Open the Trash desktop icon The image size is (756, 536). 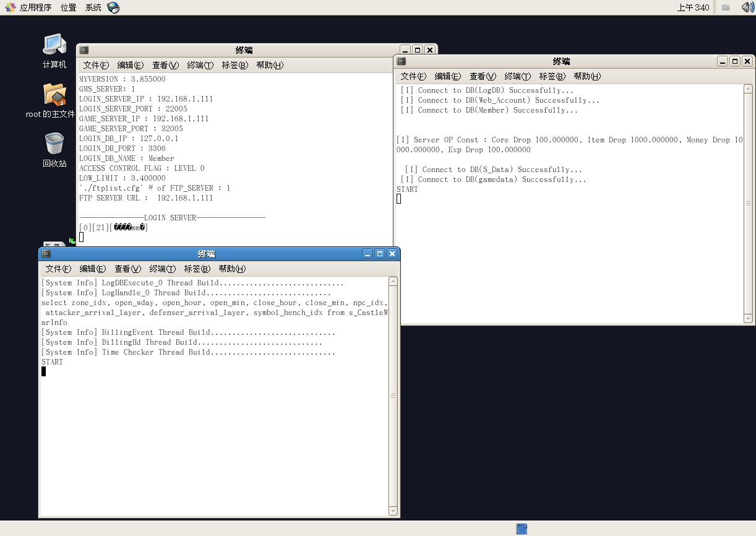point(54,144)
